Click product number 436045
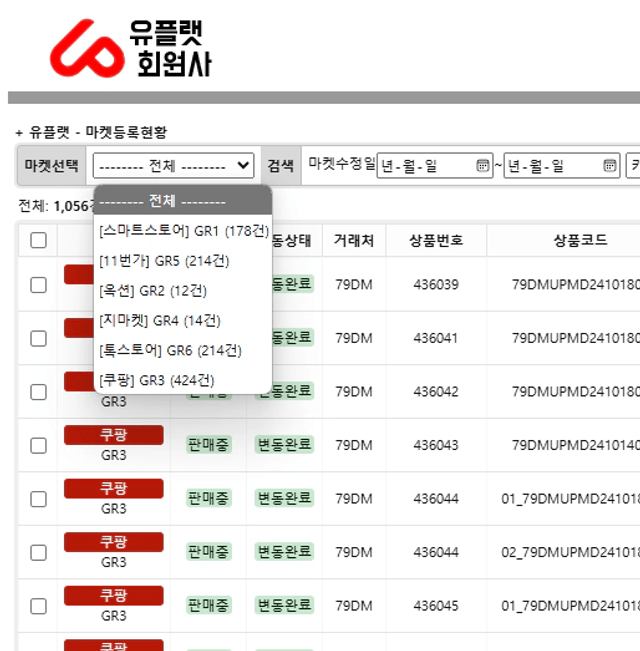 point(436,606)
